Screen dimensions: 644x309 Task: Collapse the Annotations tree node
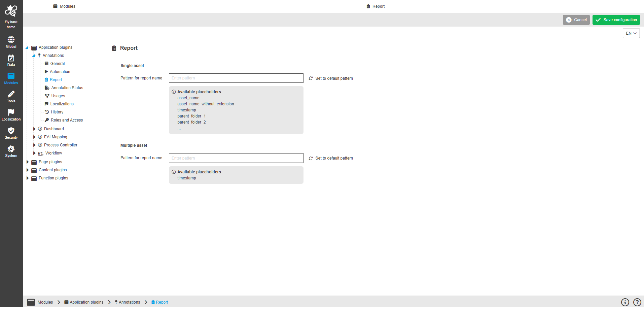[34, 55]
